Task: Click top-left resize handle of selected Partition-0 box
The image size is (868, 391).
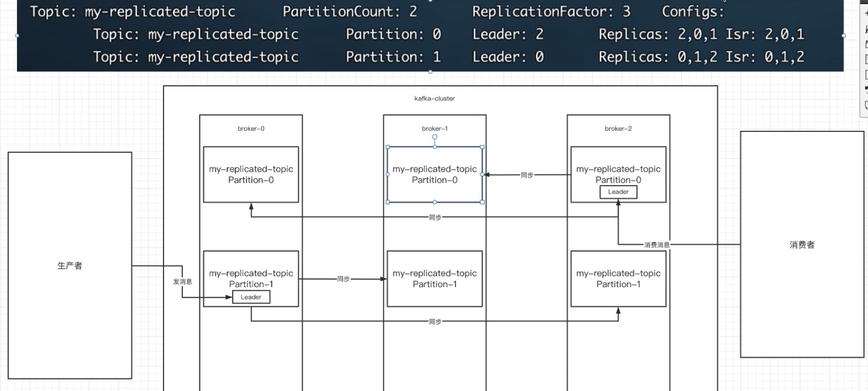Action: [387, 147]
